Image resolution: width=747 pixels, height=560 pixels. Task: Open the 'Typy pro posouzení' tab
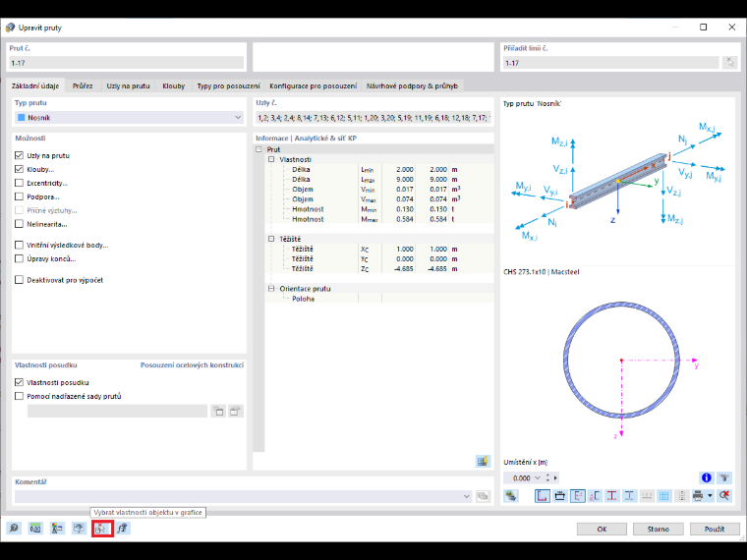pos(229,85)
